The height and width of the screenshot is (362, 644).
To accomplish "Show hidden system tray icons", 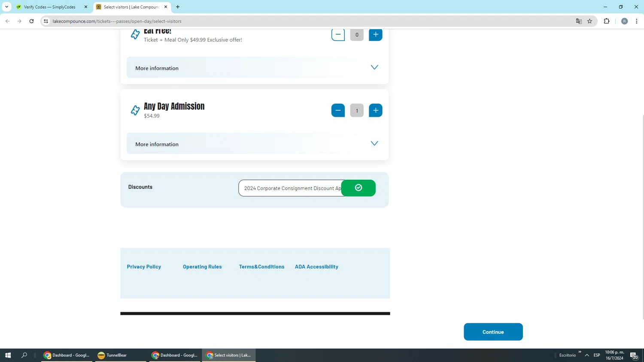I will (587, 355).
